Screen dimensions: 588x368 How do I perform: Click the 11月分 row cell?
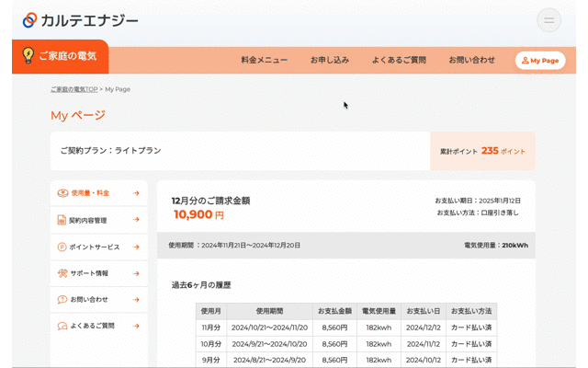pos(211,328)
